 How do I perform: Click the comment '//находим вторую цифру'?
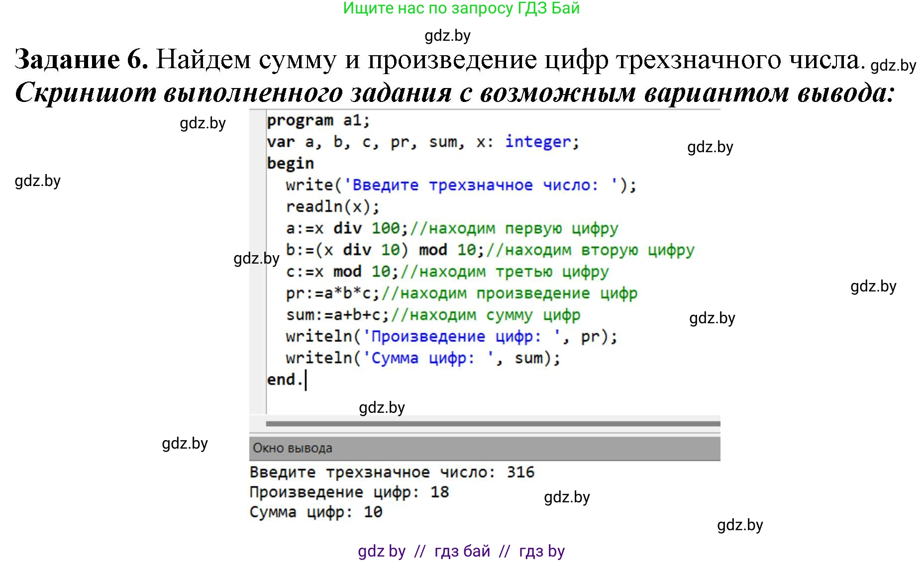click(590, 250)
